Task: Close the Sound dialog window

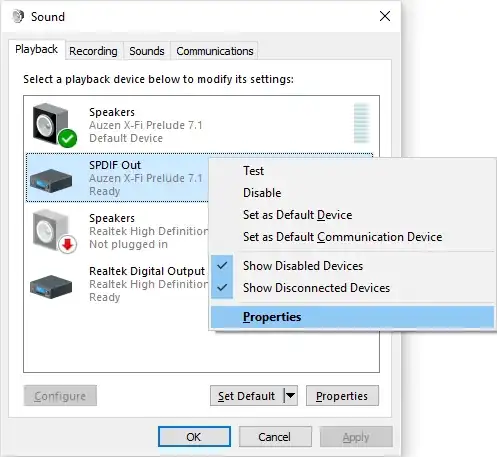Action: tap(385, 16)
